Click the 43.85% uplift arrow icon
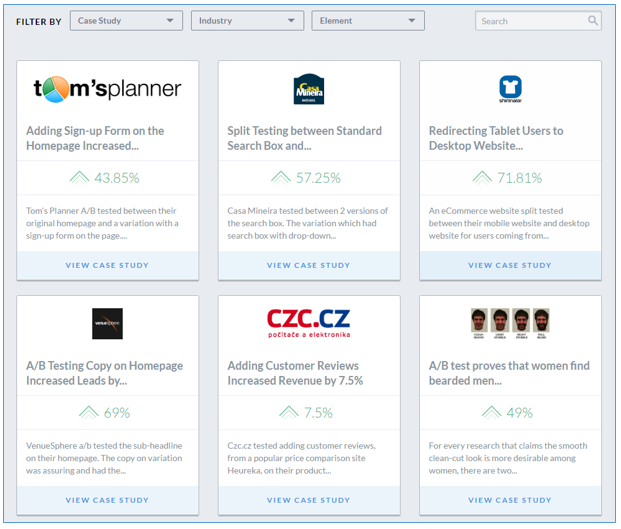The image size is (621, 529). [x=80, y=178]
